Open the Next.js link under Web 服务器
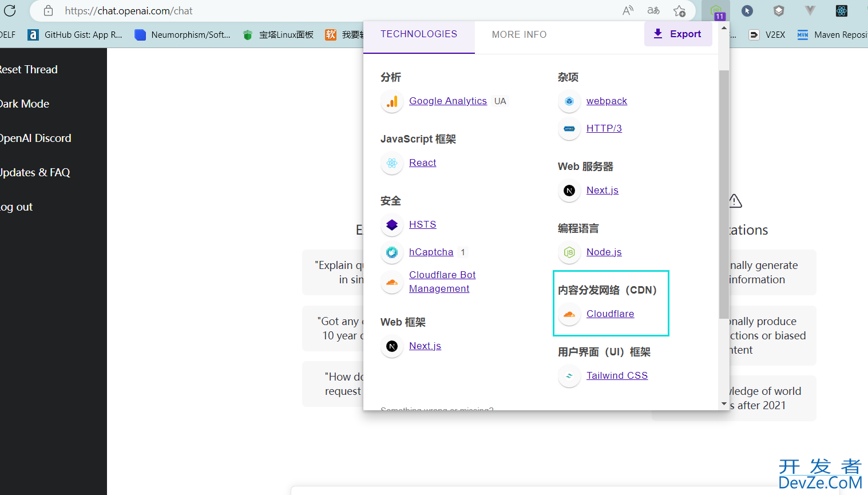The width and height of the screenshot is (868, 495). click(603, 190)
